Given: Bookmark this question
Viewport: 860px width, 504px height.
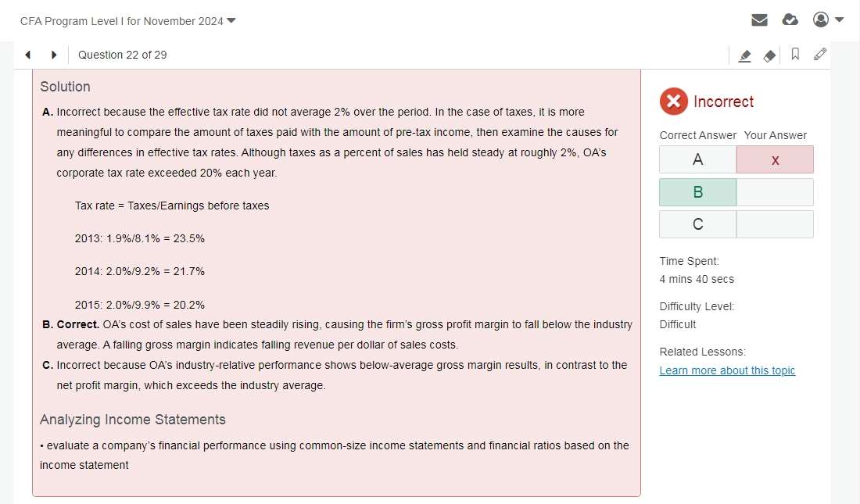Looking at the screenshot, I should point(795,54).
